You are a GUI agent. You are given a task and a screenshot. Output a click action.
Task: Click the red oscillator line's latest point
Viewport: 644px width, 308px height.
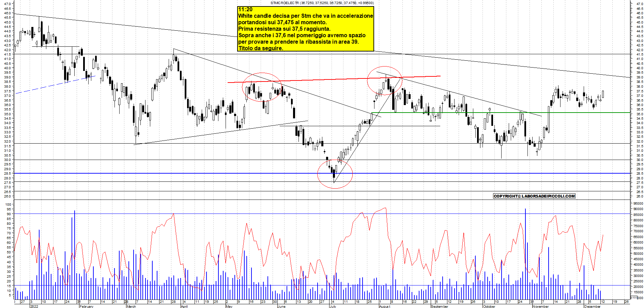click(603, 235)
